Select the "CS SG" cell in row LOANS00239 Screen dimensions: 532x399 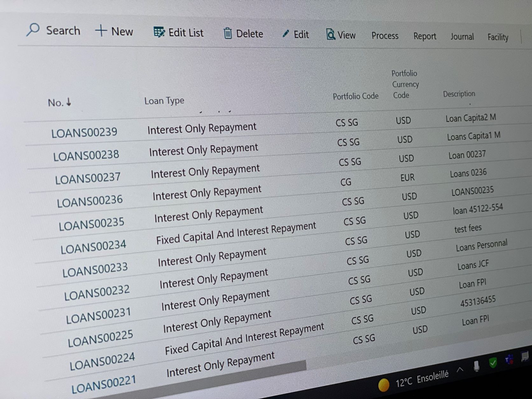pos(347,122)
